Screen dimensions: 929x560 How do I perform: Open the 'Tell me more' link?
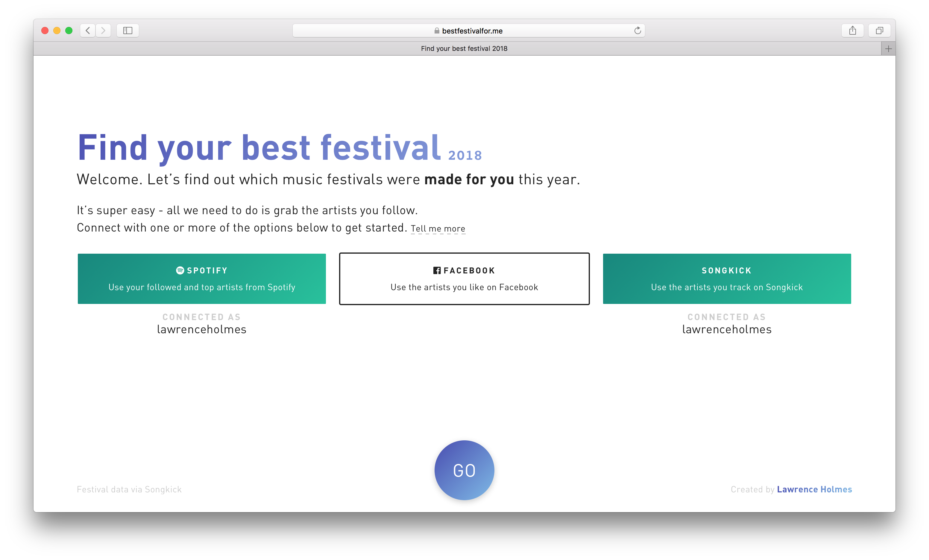click(x=438, y=229)
